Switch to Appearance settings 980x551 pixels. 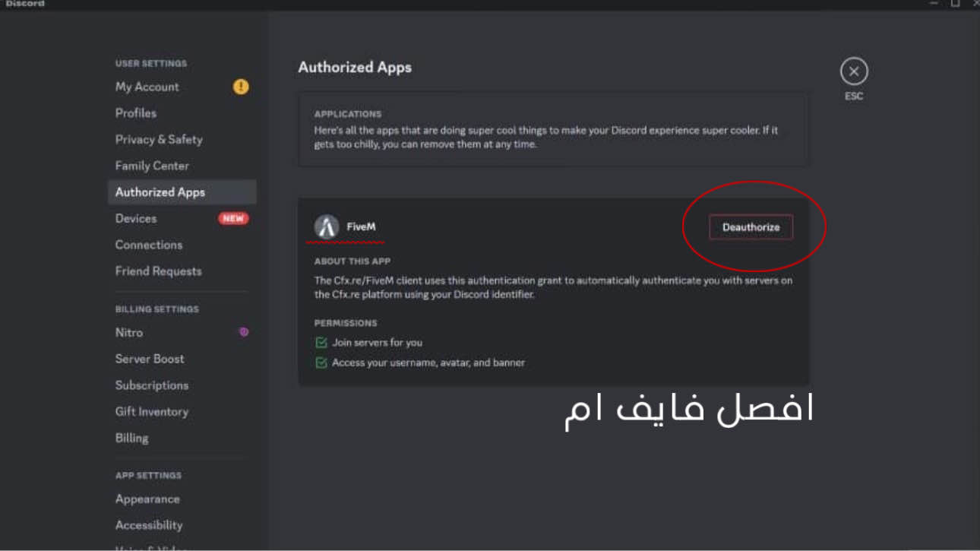(x=147, y=499)
